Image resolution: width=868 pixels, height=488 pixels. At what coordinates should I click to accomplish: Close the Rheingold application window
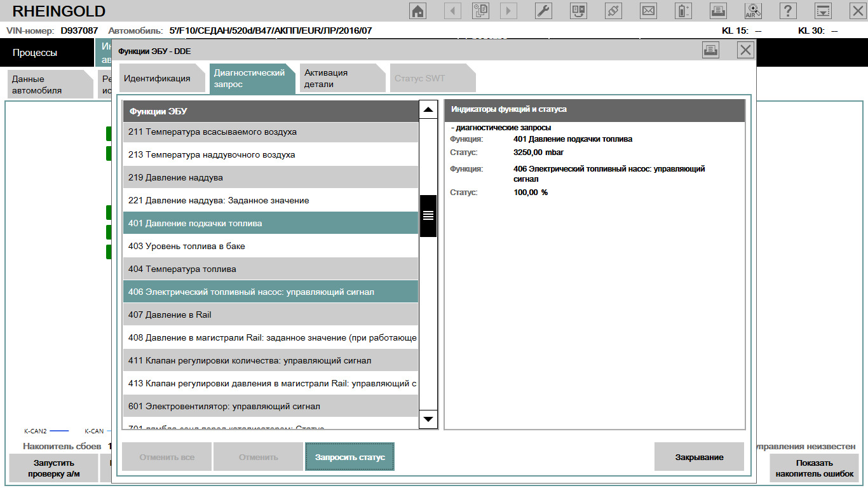(857, 11)
